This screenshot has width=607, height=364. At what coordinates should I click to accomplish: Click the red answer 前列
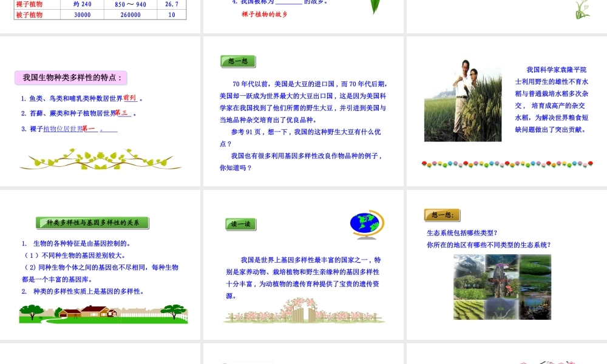(x=130, y=98)
